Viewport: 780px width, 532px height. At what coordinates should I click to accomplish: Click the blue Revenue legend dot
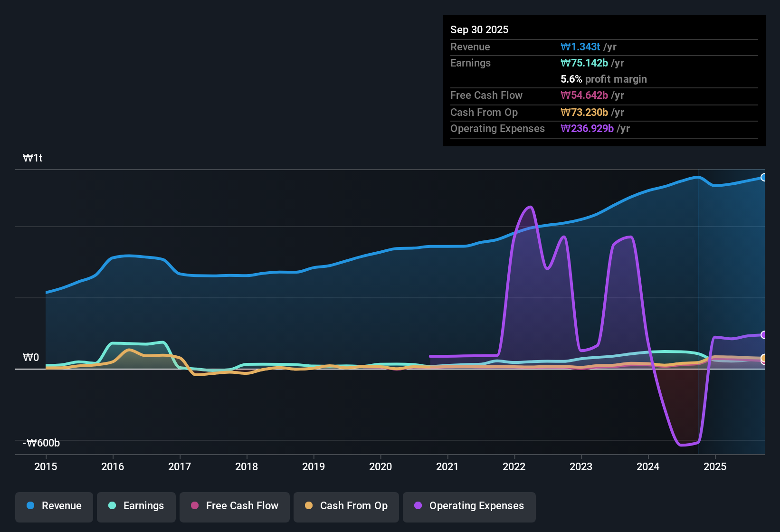pyautogui.click(x=29, y=506)
